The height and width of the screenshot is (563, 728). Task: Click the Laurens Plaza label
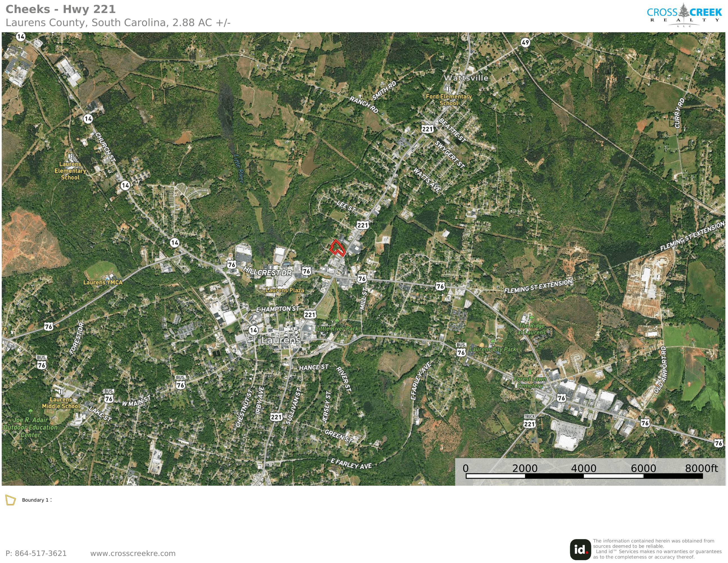(285, 290)
